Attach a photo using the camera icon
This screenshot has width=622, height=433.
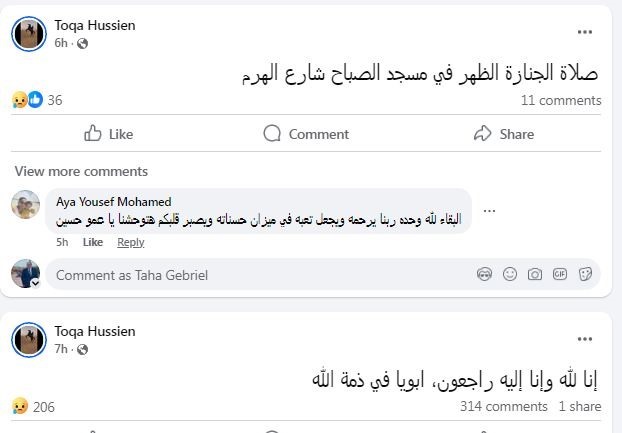tap(535, 274)
